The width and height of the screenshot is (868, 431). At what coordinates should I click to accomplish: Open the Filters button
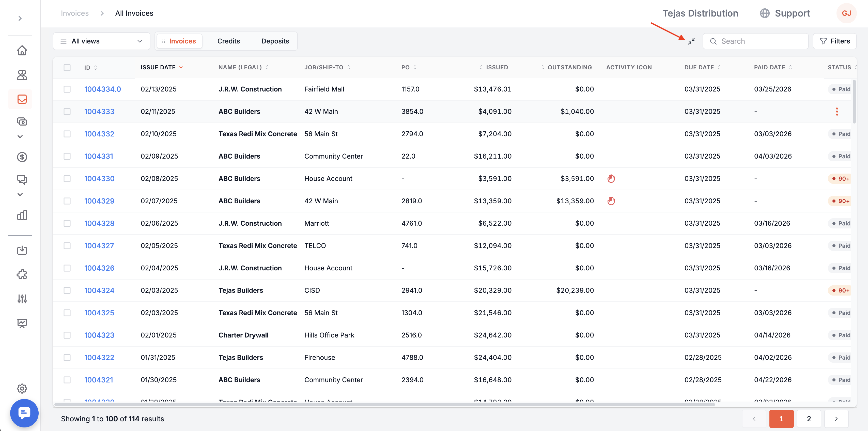[x=834, y=41]
